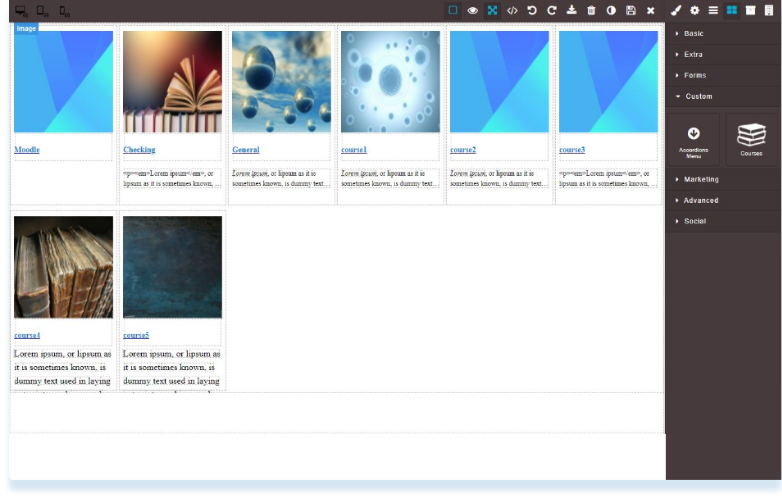The width and height of the screenshot is (782, 501).
Task: Open the Moodle course link
Action: click(27, 150)
